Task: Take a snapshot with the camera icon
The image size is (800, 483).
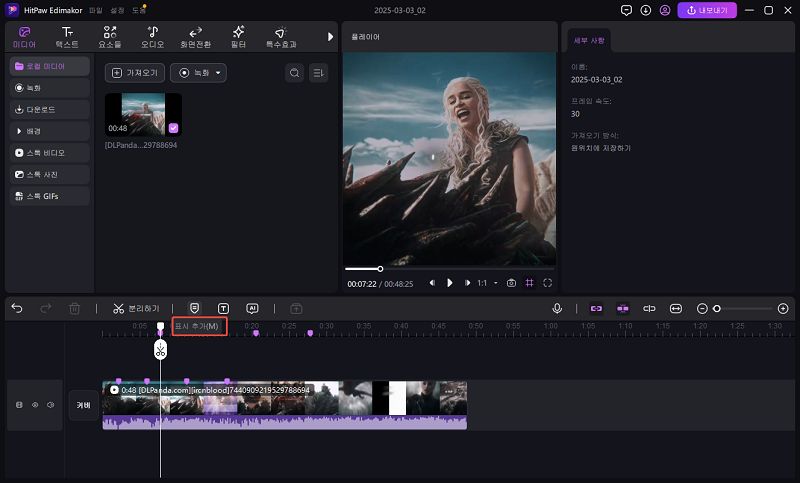Action: coord(511,283)
